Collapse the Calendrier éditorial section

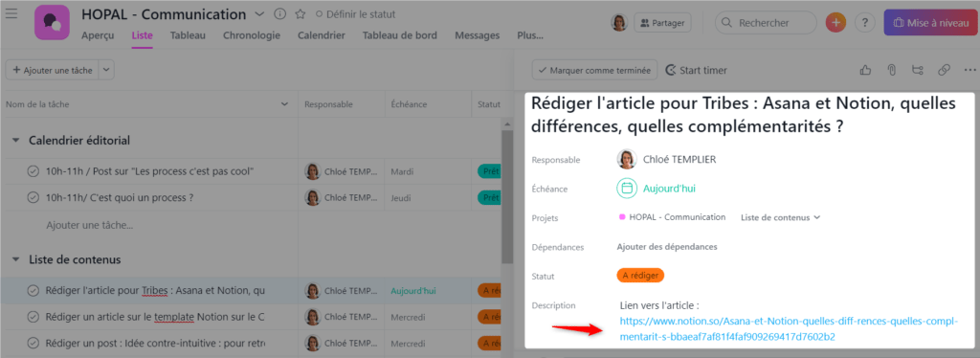[15, 141]
